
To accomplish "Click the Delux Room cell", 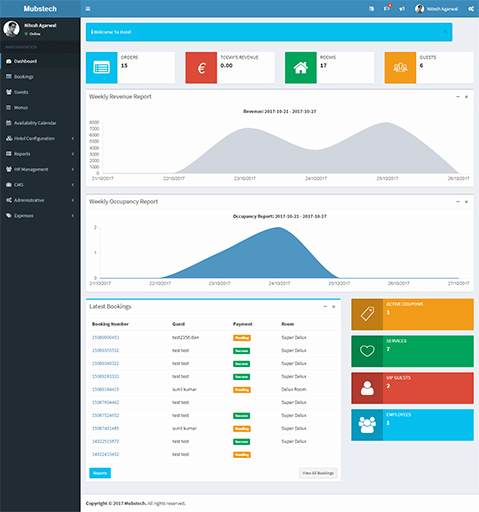I will (294, 389).
